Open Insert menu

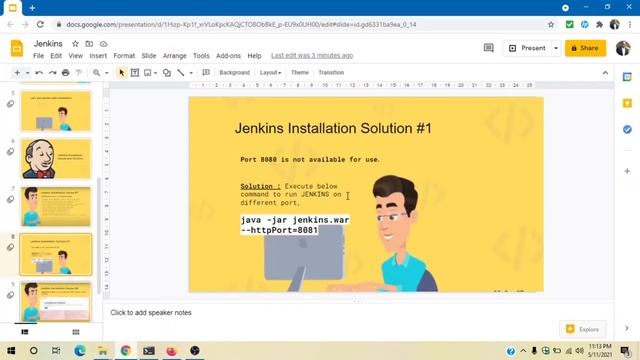coord(98,56)
